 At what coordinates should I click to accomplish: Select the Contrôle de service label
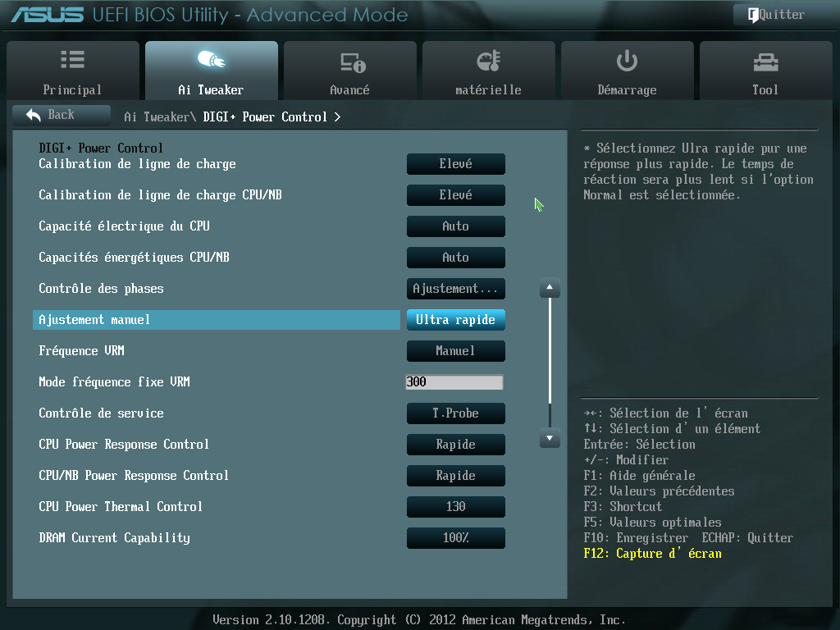[x=101, y=413]
